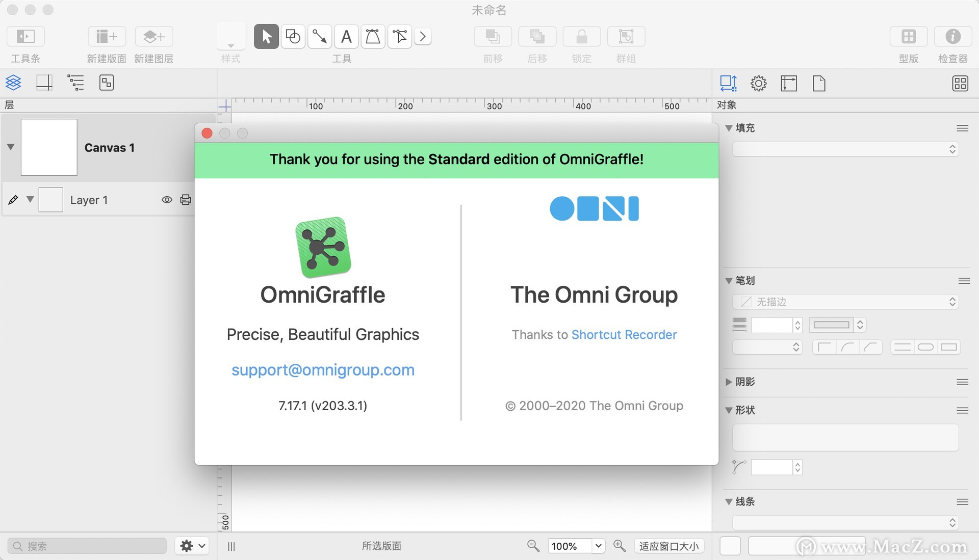Screen dimensions: 979x560
Task: Select the Shape tool in the toolbar
Action: pos(293,36)
